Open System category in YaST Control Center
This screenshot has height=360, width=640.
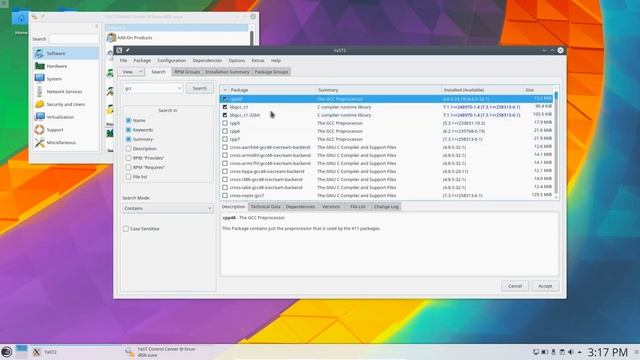click(66, 79)
